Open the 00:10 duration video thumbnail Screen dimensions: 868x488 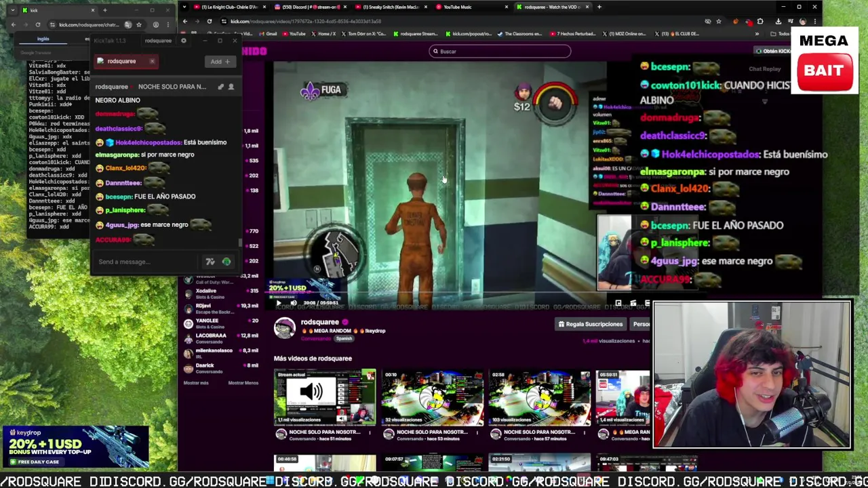(x=433, y=397)
